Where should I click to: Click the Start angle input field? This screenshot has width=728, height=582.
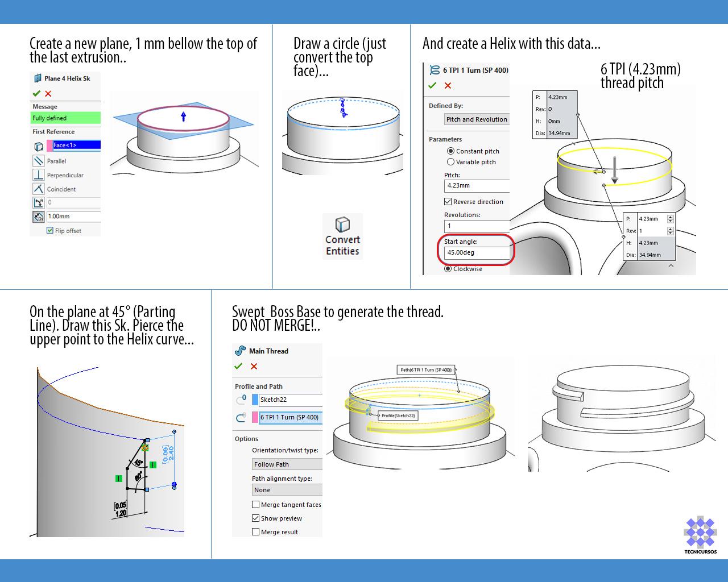[x=477, y=252]
